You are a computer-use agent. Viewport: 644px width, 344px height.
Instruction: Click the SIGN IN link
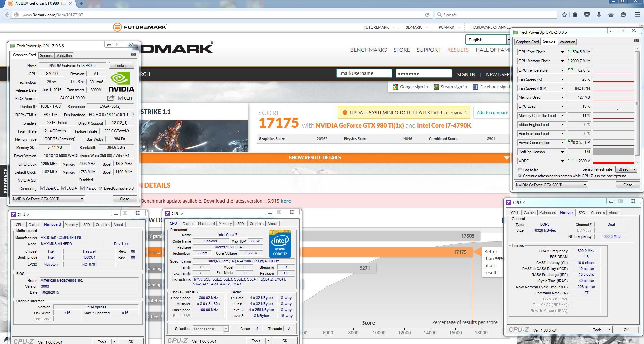point(466,74)
